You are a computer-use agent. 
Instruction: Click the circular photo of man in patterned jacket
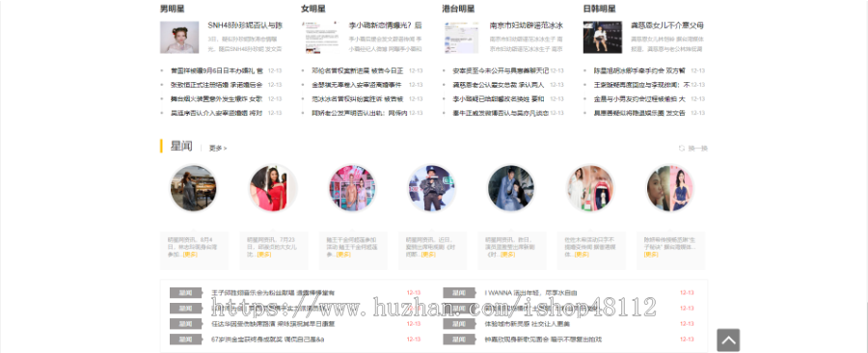[432, 188]
